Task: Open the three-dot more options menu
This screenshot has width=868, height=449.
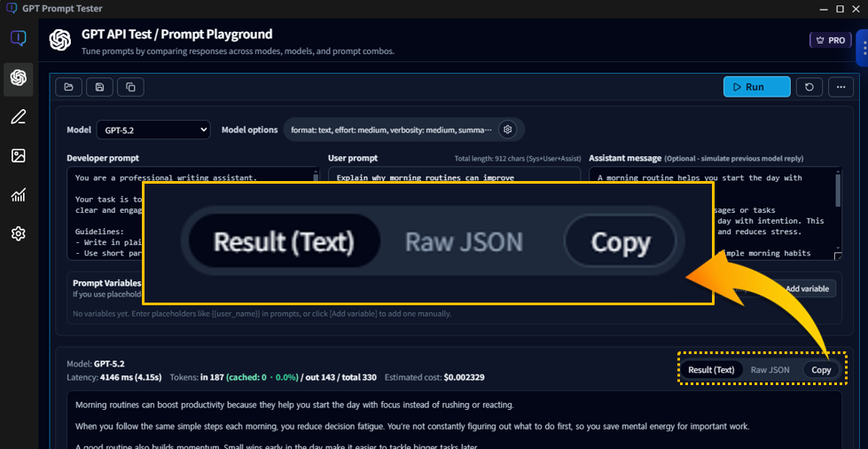Action: pyautogui.click(x=841, y=87)
